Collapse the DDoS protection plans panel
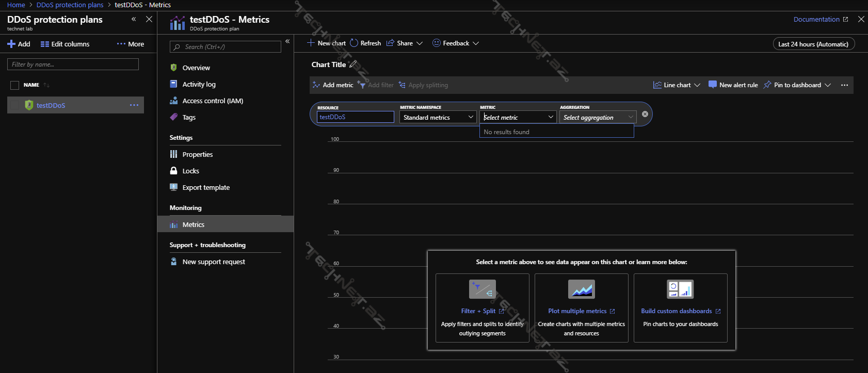 [134, 19]
